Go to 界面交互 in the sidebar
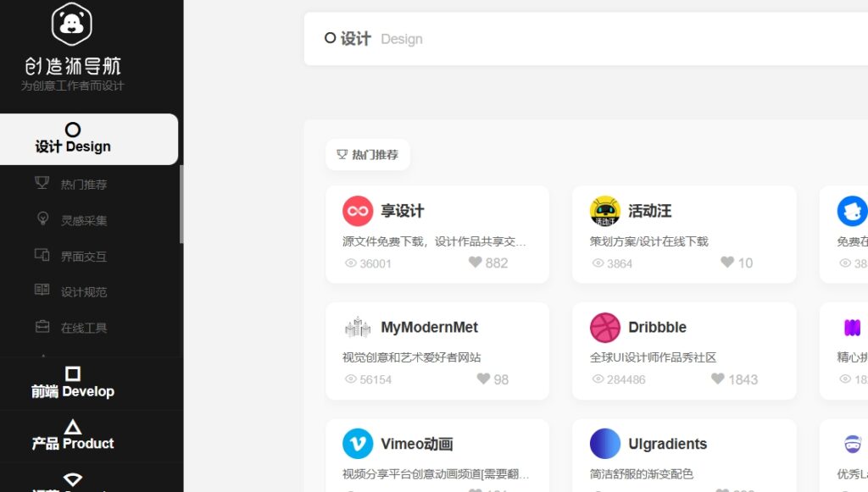The height and width of the screenshot is (492, 868). pyautogui.click(x=84, y=257)
